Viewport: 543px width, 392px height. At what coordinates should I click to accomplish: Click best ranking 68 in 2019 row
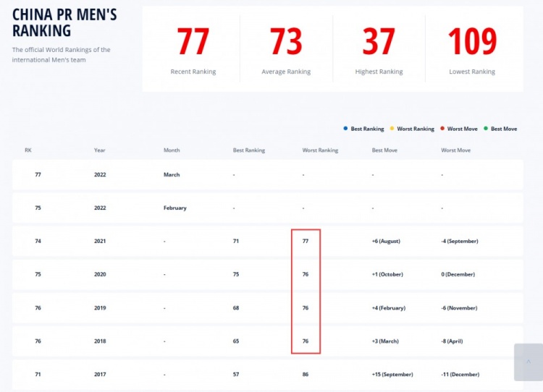click(236, 308)
